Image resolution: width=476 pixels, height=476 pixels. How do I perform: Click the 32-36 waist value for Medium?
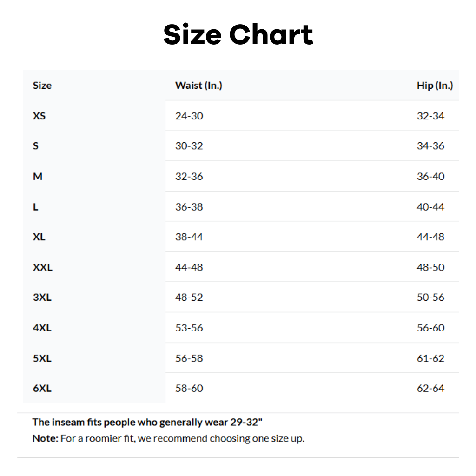pos(189,177)
